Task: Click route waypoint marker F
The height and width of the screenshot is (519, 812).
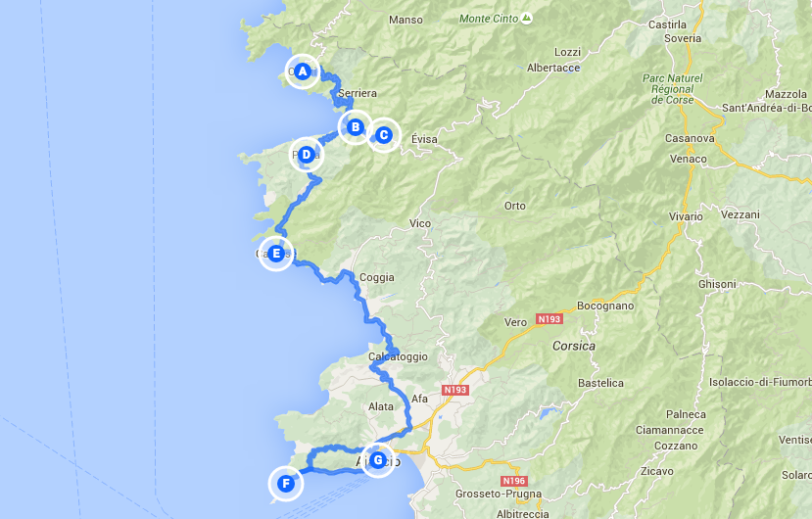Action: [x=286, y=484]
